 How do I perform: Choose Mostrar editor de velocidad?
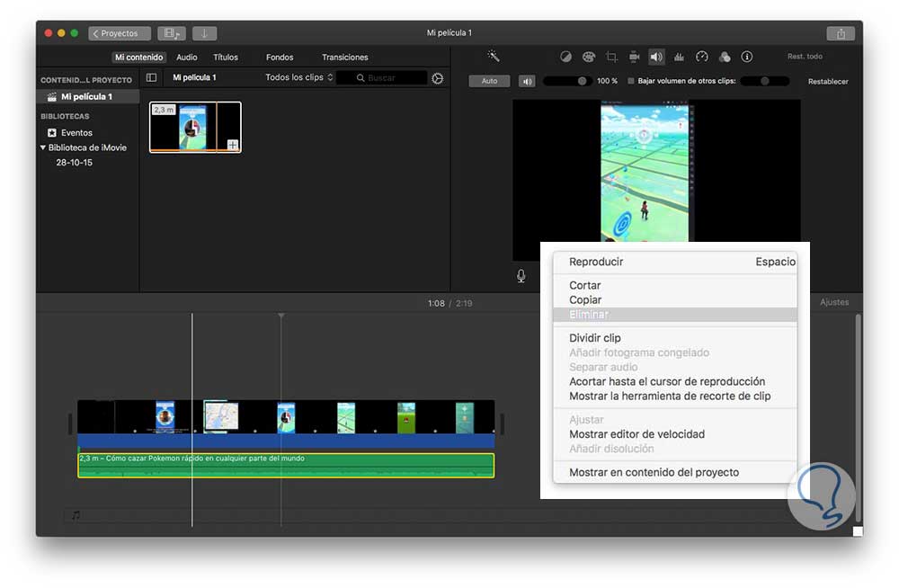point(675,434)
